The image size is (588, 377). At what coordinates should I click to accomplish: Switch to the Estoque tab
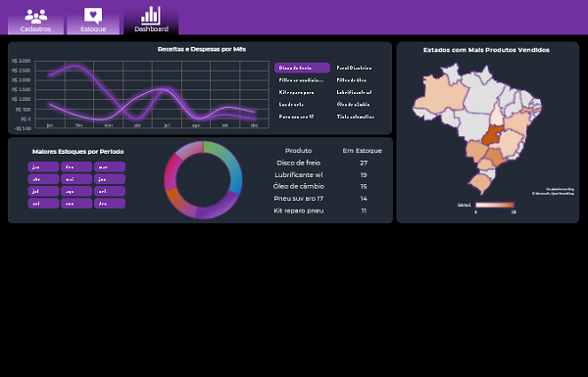point(93,21)
